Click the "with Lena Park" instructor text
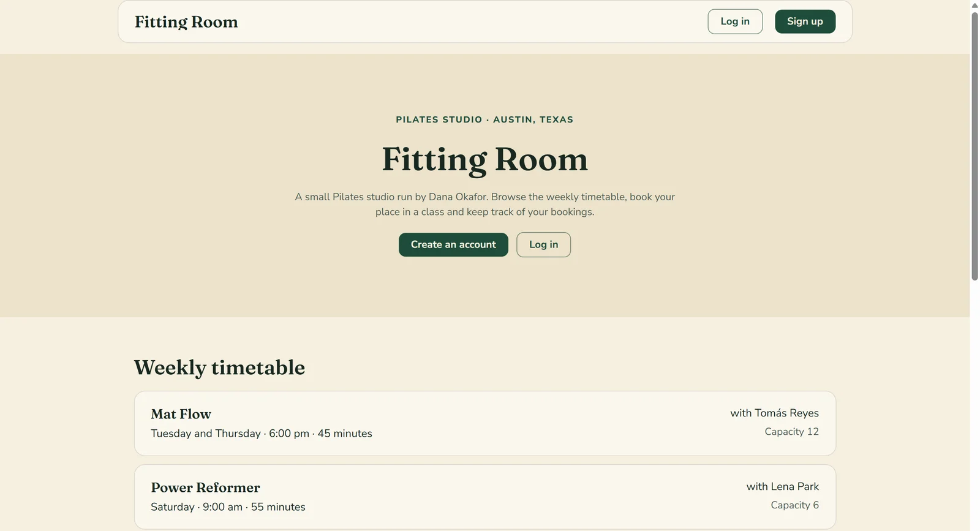Image resolution: width=980 pixels, height=531 pixels. click(782, 486)
